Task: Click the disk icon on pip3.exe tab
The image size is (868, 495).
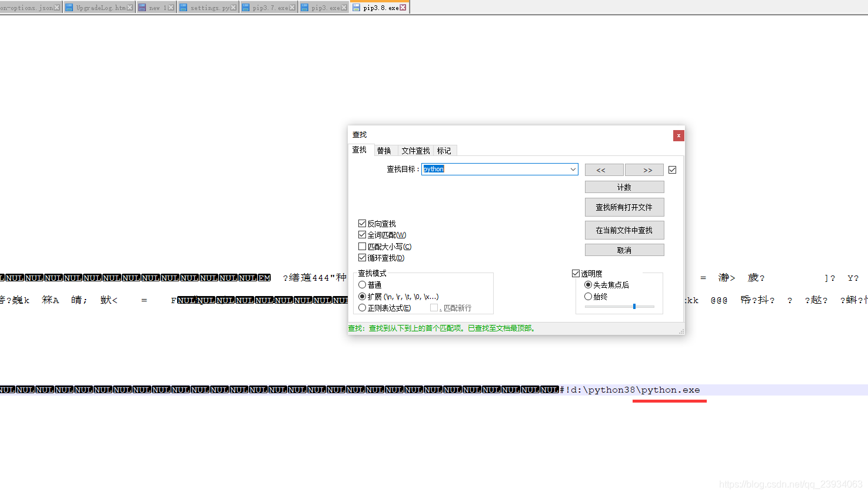Action: click(x=305, y=8)
